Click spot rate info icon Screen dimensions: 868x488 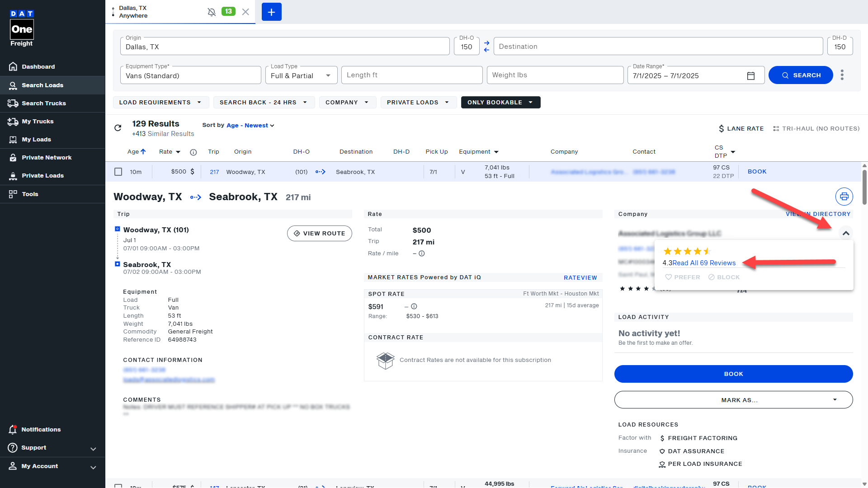(414, 306)
